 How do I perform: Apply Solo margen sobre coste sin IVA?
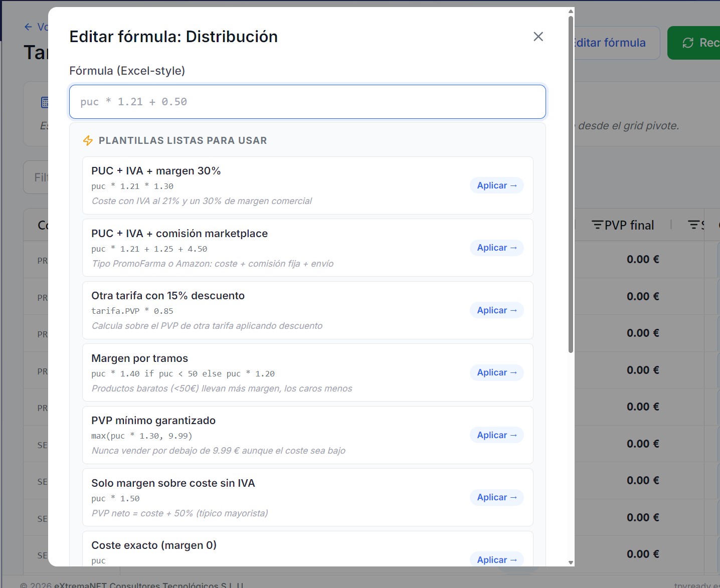click(x=497, y=497)
